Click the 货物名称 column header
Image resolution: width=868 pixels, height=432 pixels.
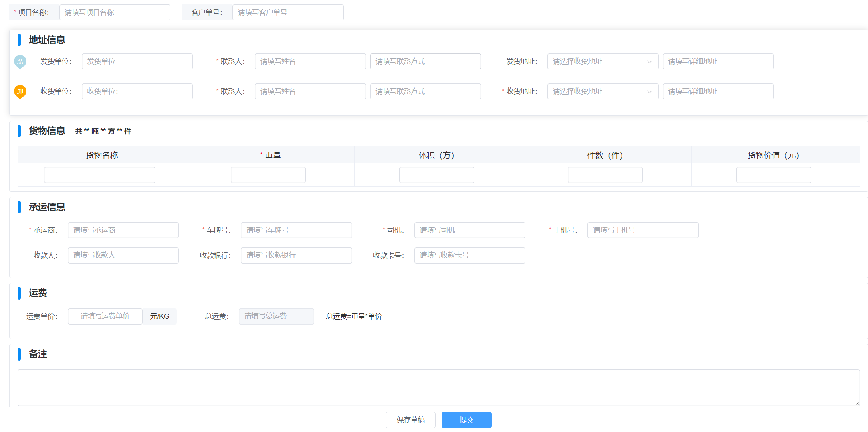point(102,155)
